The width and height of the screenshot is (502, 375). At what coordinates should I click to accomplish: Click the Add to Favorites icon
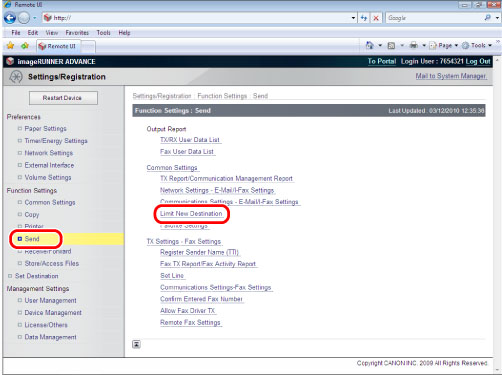(25, 46)
